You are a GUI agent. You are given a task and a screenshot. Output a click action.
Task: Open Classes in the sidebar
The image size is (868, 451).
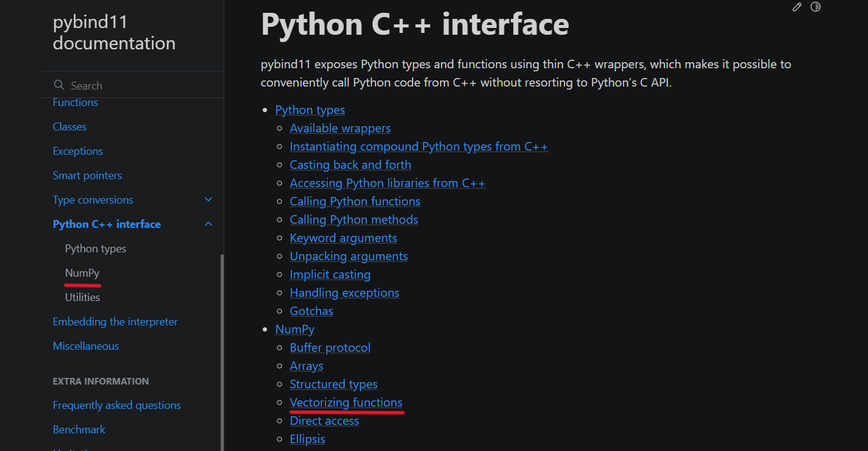(69, 127)
